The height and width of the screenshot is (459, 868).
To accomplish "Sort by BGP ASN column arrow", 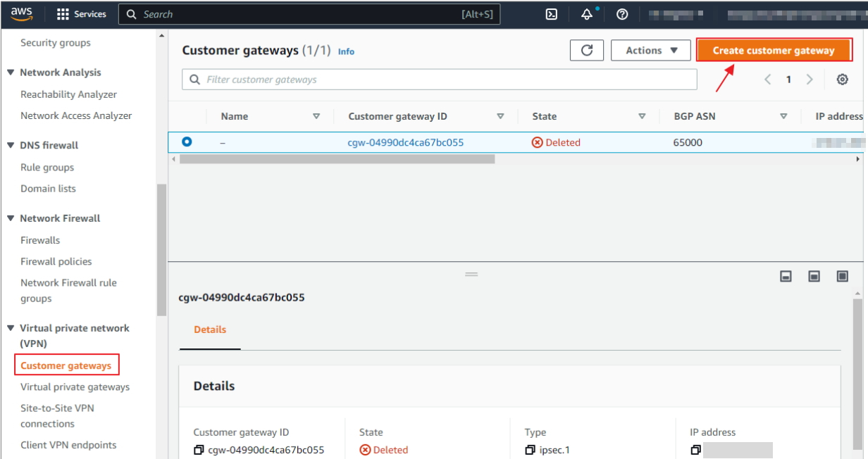I will click(x=783, y=117).
